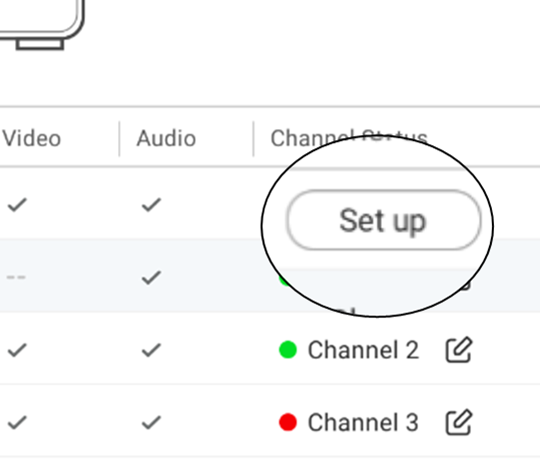The image size is (540, 475).
Task: Click the green status dot for Channel 2
Action: point(288,350)
